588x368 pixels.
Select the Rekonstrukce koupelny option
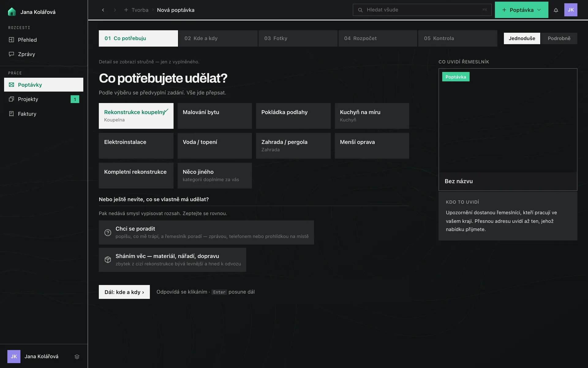(136, 116)
